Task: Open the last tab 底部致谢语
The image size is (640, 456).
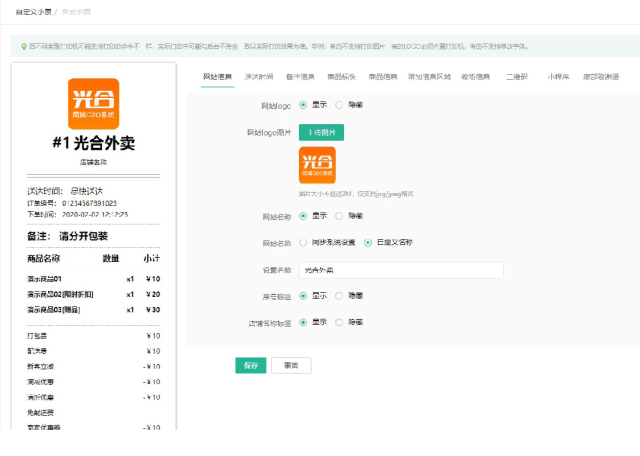Action: click(x=601, y=77)
